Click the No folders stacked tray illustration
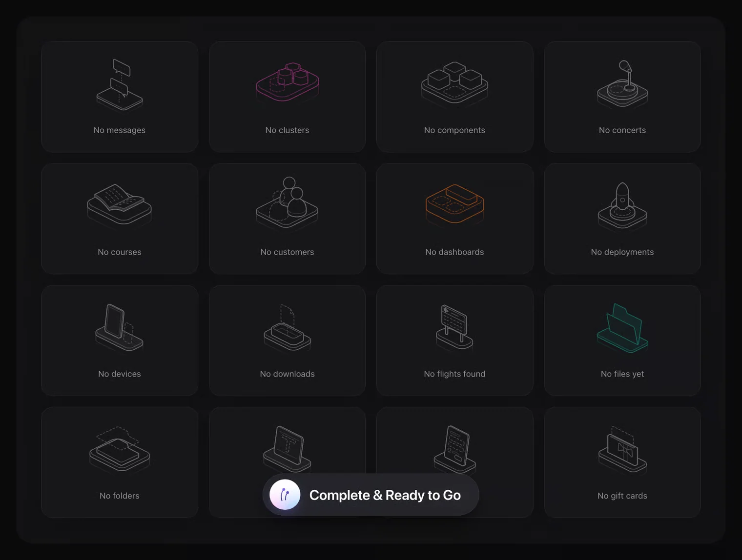Viewport: 742px width, 560px height. pos(120,449)
